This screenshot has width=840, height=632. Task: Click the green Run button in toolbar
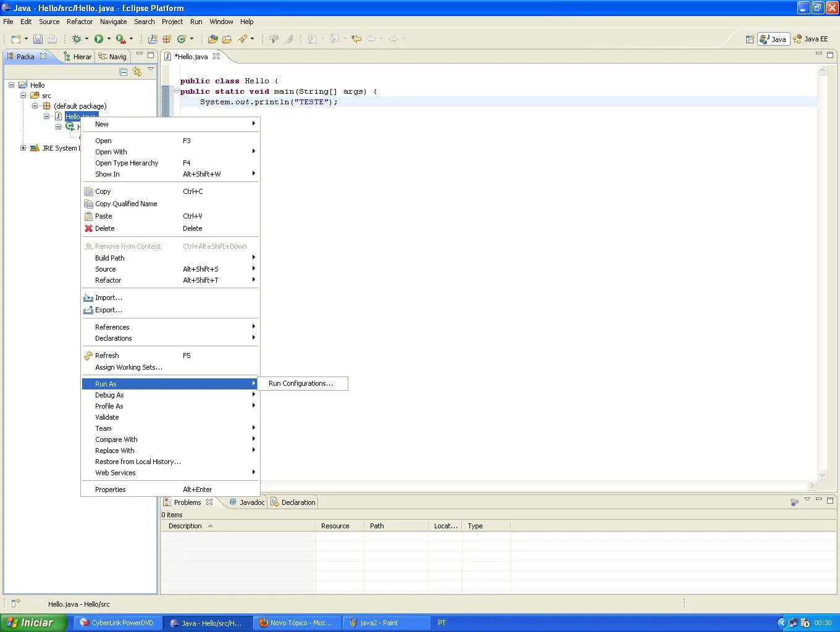99,39
